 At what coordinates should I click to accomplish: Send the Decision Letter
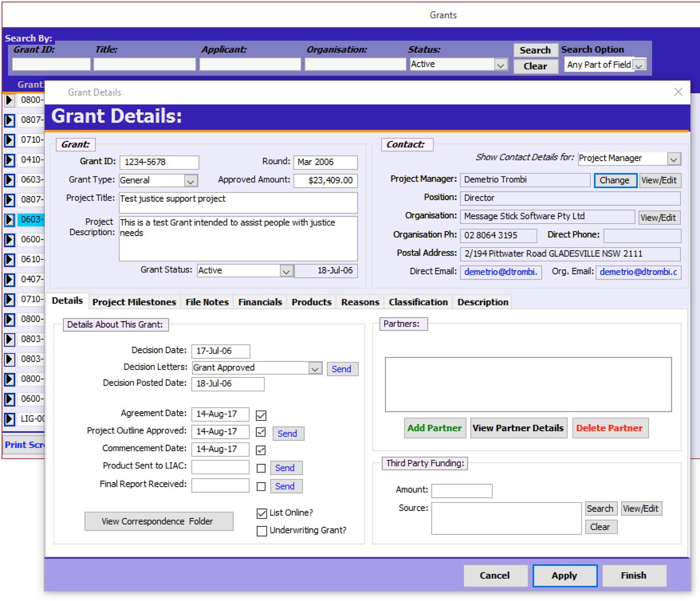342,369
